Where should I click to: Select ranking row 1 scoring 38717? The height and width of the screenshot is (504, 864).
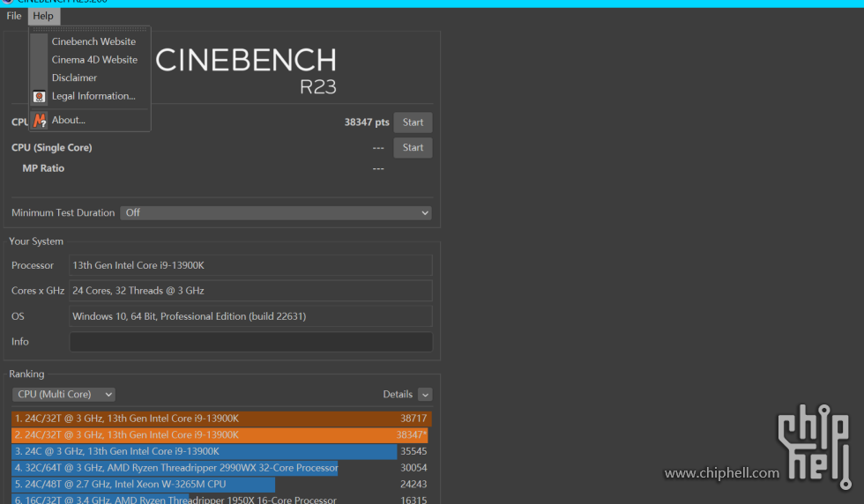pyautogui.click(x=221, y=419)
